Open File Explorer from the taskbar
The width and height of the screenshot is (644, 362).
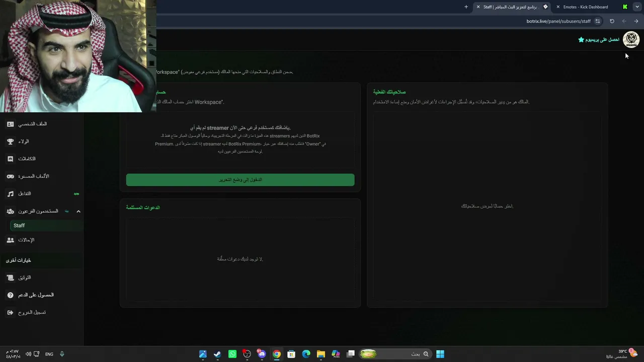click(321, 354)
